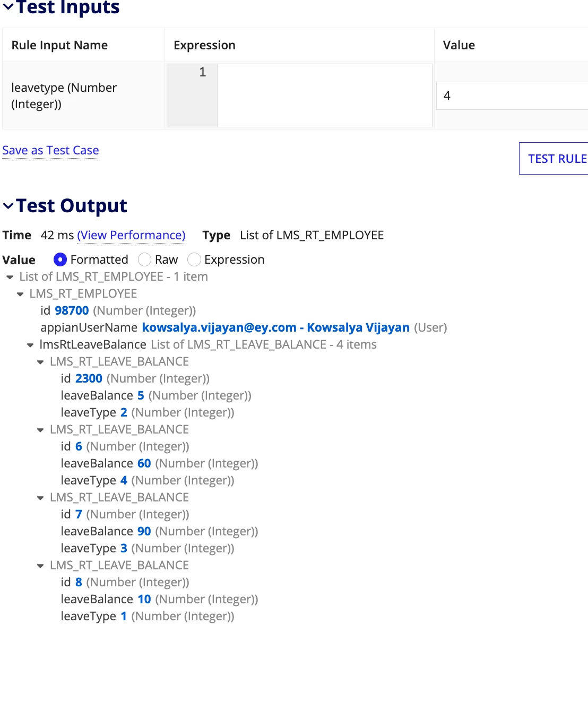Click the leavetype Value field containing 4
588x728 pixels.
(x=512, y=96)
